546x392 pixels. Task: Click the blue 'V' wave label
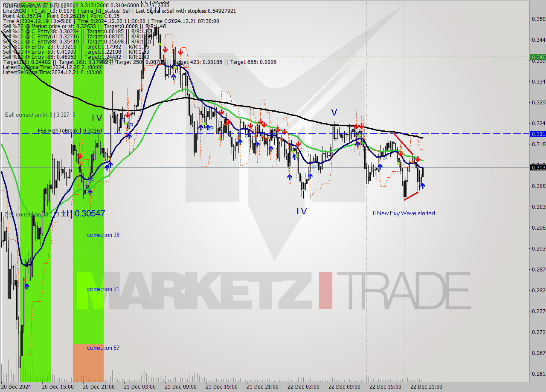click(334, 112)
